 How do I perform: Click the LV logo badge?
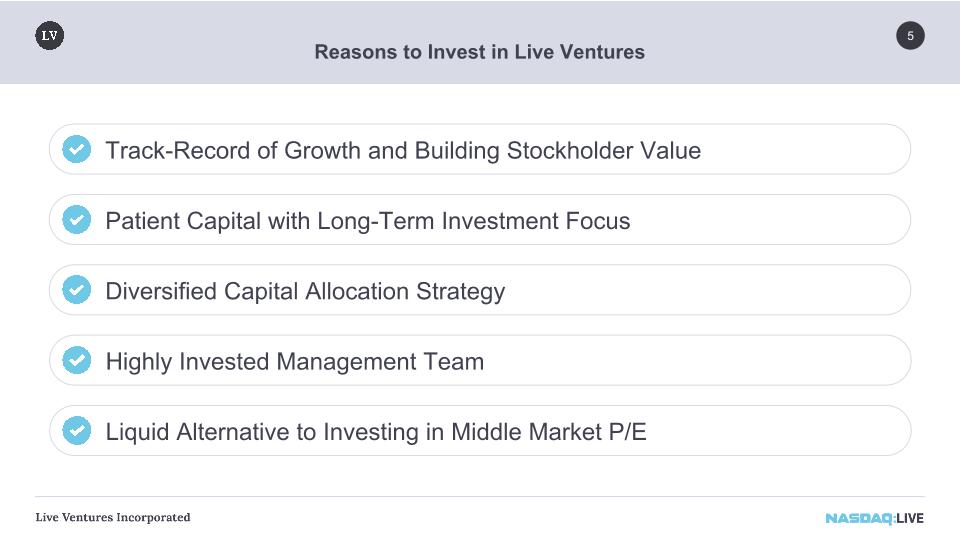50,36
